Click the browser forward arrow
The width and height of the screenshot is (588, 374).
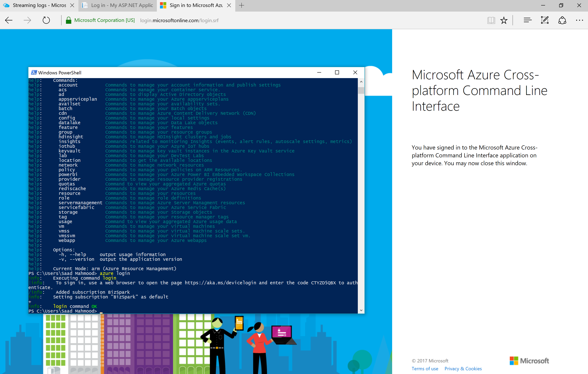pos(27,20)
